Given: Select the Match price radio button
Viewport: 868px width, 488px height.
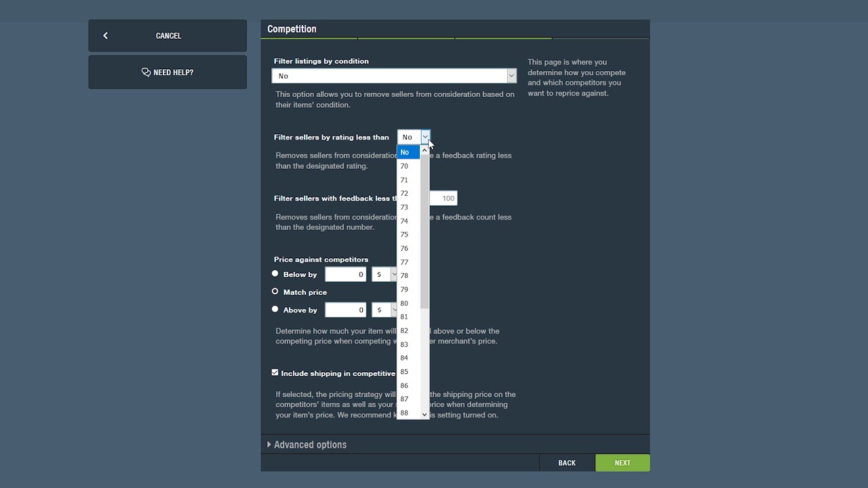Looking at the screenshot, I should coord(275,291).
